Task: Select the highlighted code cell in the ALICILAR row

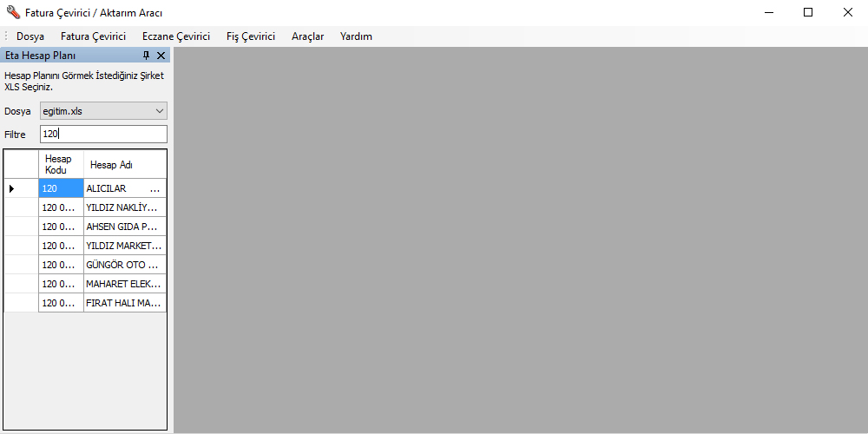Action: (x=61, y=188)
